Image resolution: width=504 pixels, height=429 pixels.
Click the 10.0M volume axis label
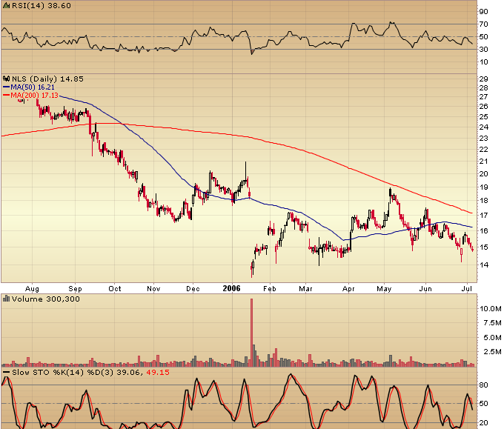coord(491,309)
